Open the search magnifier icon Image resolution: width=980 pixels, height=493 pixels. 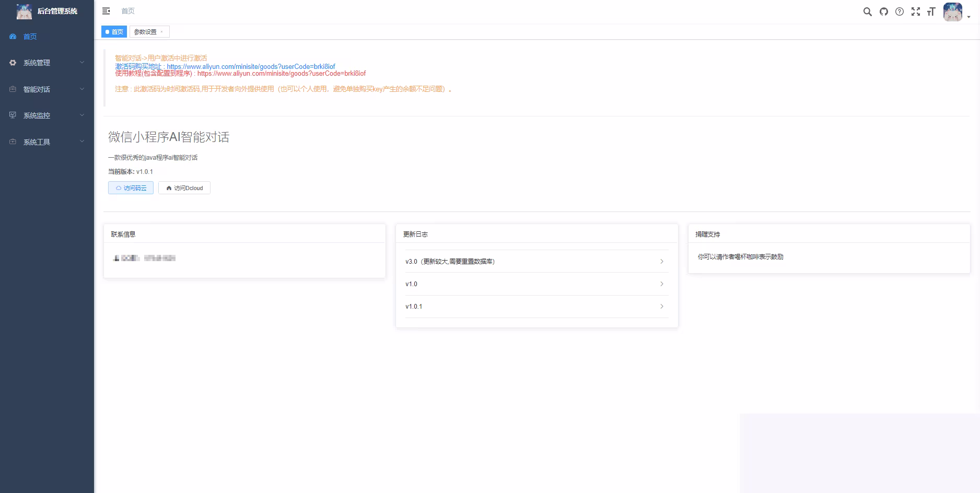(867, 11)
